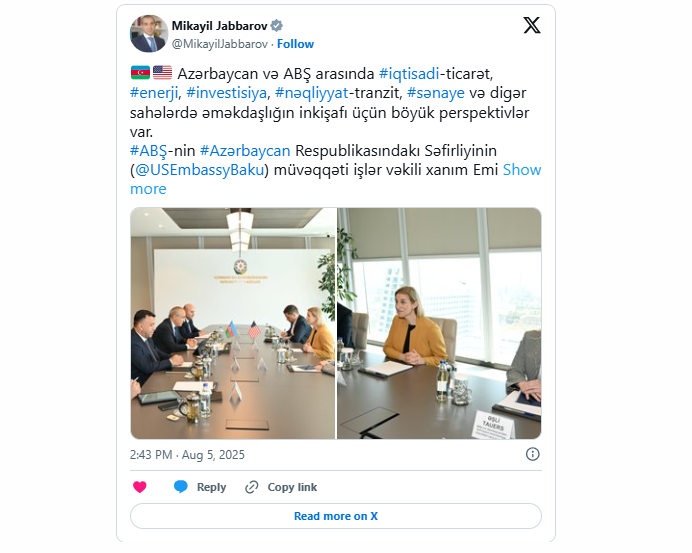Click the verified badge next to Mikayil Jabbarov
The width and height of the screenshot is (692, 553).
[277, 26]
